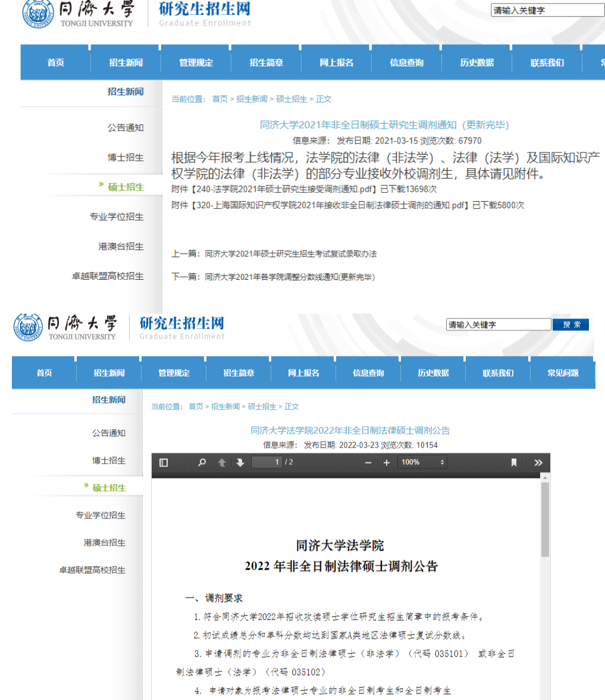Screen dimensions: 605x700
Task: Open the 100% zoom level dropdown
Action: pos(422,462)
